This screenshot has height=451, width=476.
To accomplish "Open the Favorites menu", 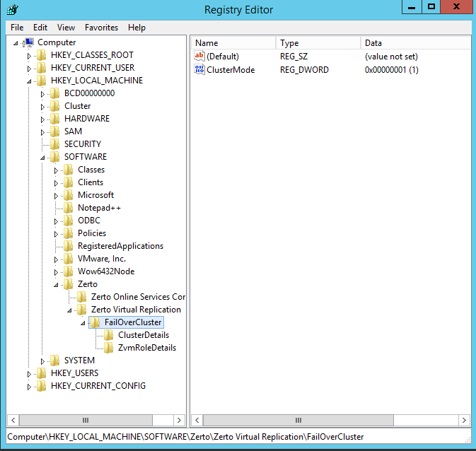I will (x=101, y=28).
